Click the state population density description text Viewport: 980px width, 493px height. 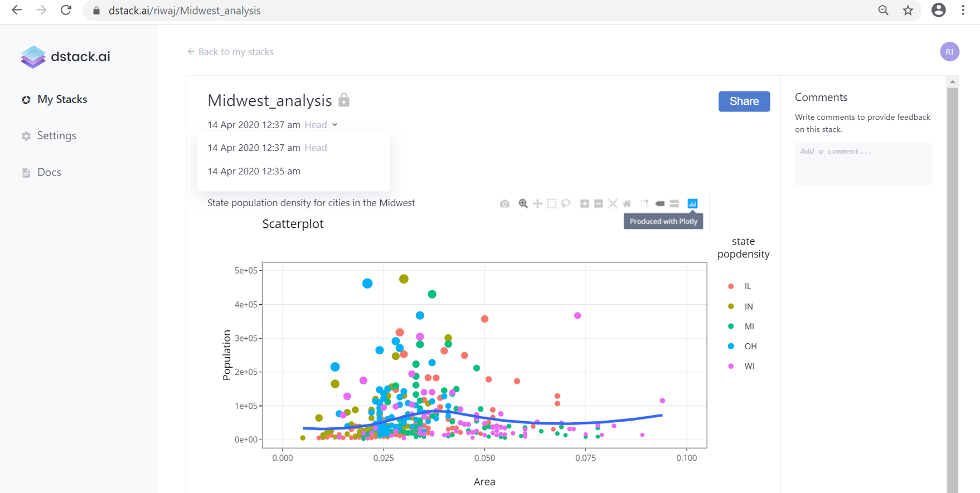click(311, 203)
